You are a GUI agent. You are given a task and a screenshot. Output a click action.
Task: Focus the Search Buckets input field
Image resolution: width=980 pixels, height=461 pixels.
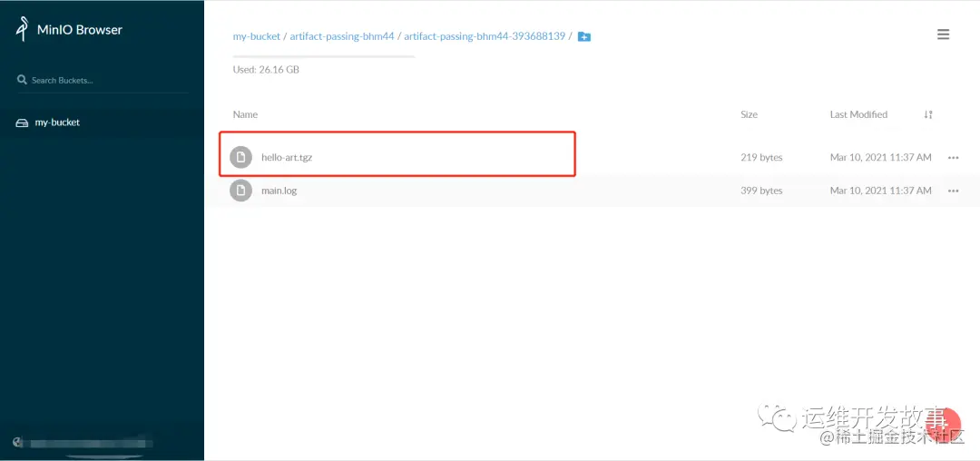coord(103,81)
